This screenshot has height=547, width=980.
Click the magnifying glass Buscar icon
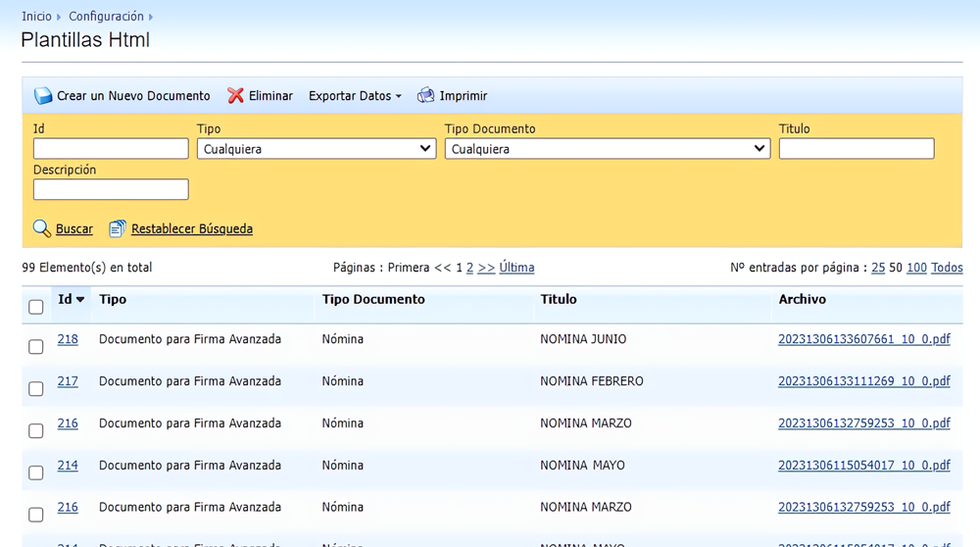pyautogui.click(x=42, y=228)
